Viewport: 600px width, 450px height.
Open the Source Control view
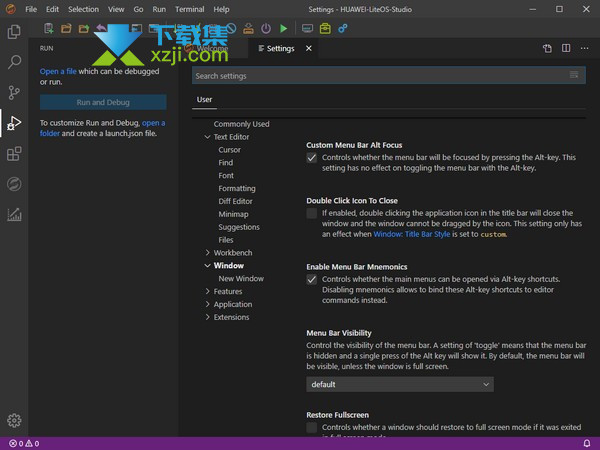(14, 93)
